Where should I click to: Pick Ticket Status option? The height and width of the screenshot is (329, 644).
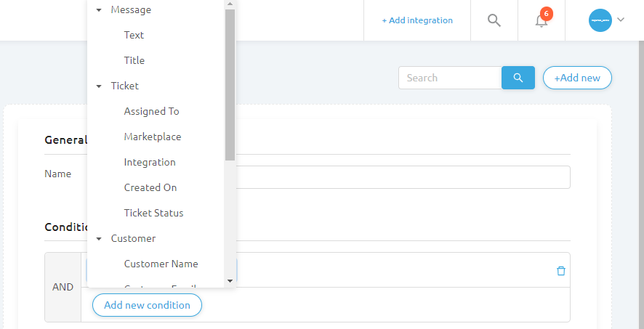pos(153,213)
